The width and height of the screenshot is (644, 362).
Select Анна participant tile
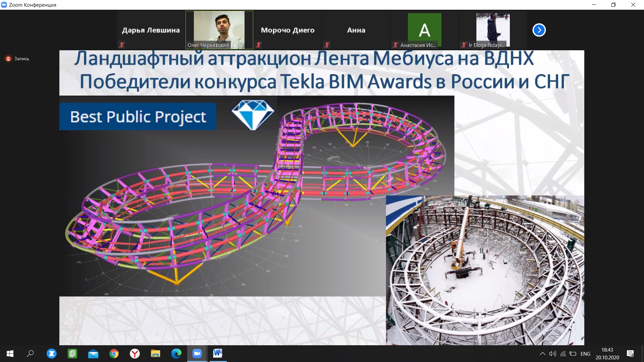tap(356, 30)
